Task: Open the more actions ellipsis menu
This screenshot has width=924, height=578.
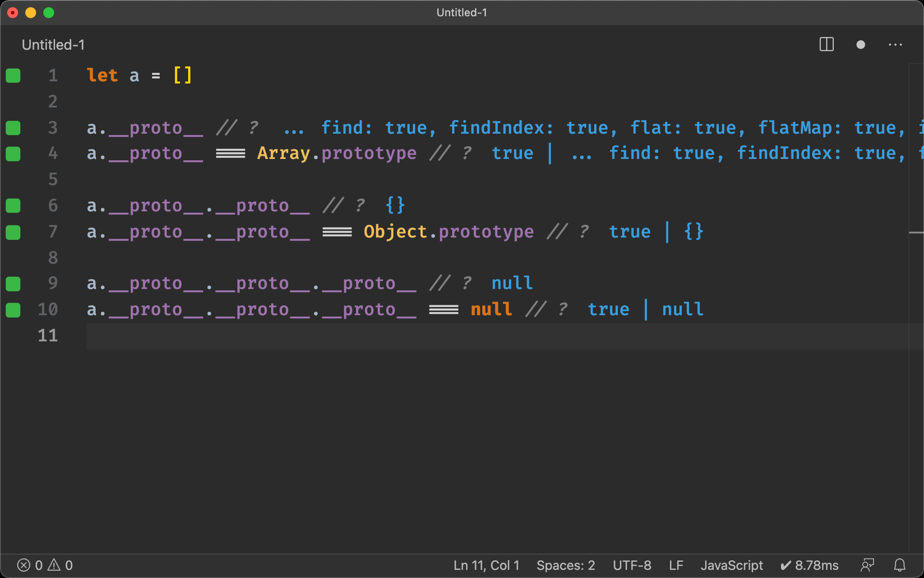Action: coord(895,45)
